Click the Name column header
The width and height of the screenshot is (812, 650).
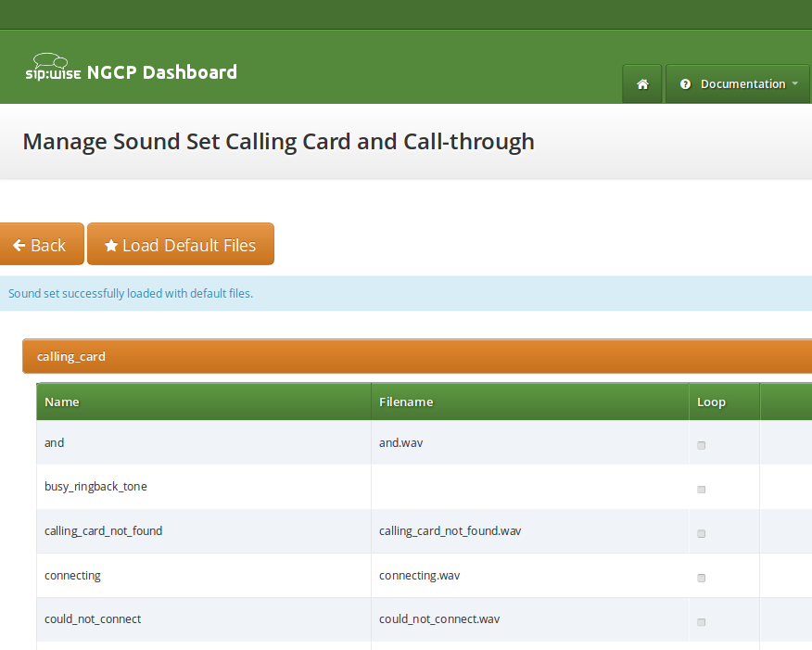[x=62, y=402]
